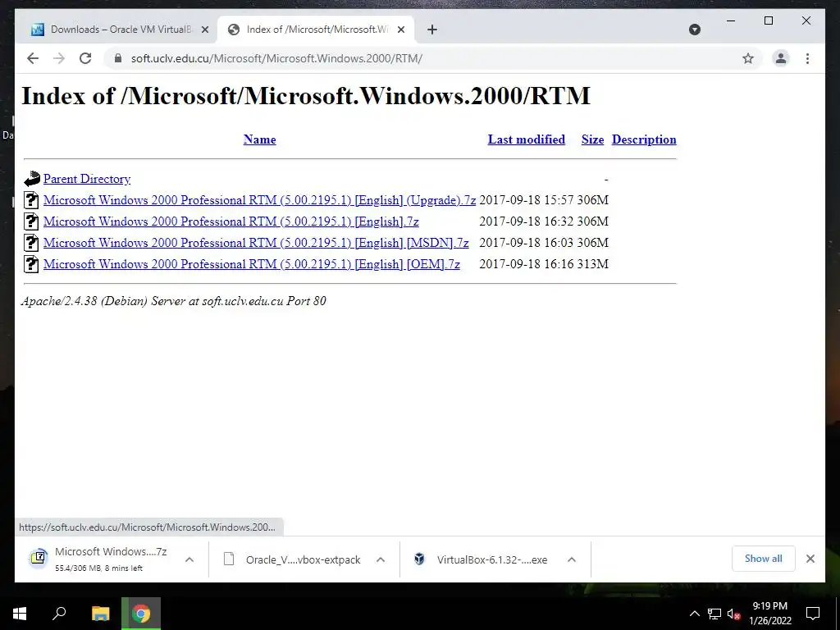Screen dimensions: 840x630
Task: Click the vbox-extpack document icon
Action: coord(229,559)
